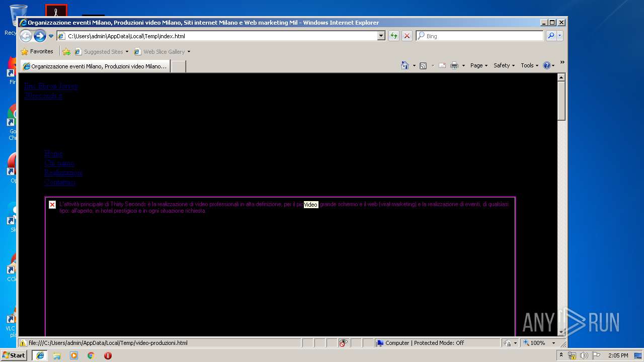Click the network tray icon
The image size is (644, 362).
pyautogui.click(x=572, y=355)
